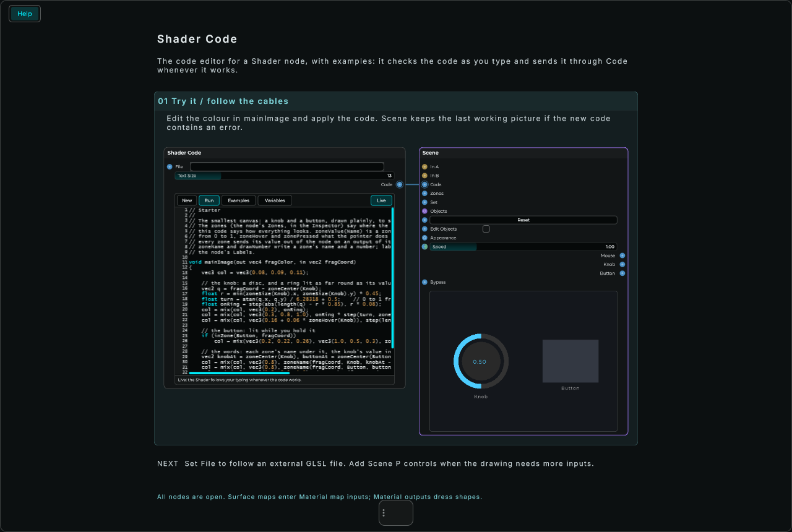Click the Scene node title bar
This screenshot has width=792, height=532.
coord(523,153)
